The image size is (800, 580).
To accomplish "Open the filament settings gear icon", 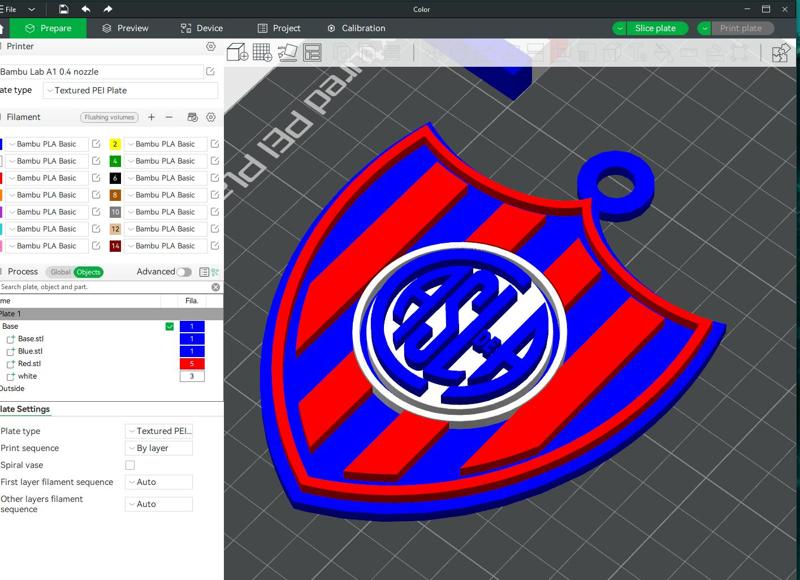I will click(211, 117).
